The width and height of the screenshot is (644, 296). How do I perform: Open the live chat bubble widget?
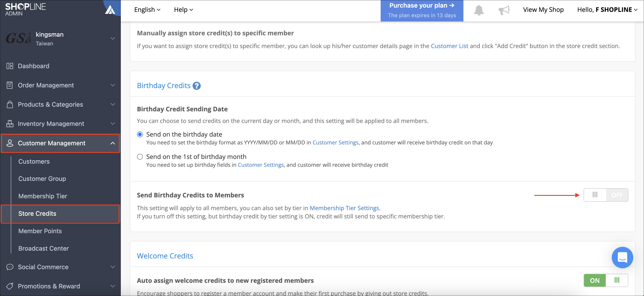622,257
